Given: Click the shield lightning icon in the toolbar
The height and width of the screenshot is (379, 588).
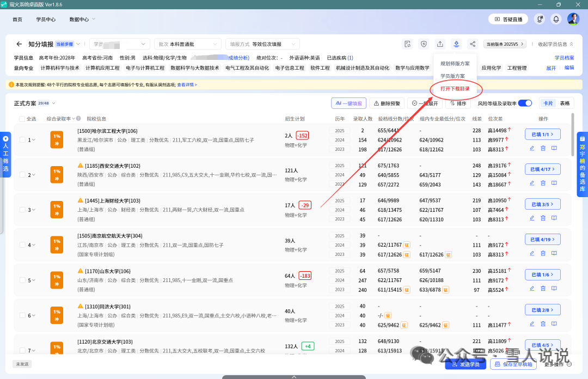Looking at the screenshot, I should click(424, 44).
